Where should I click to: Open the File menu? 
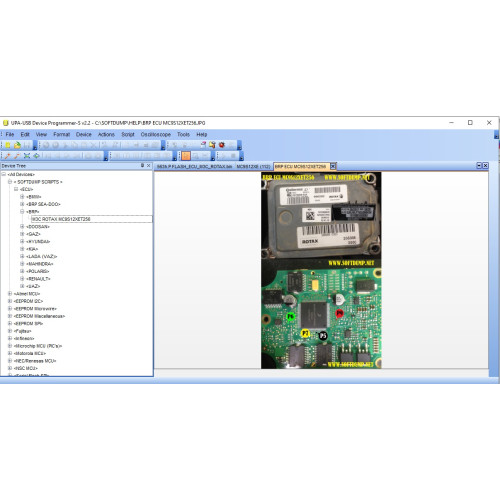click(10, 134)
